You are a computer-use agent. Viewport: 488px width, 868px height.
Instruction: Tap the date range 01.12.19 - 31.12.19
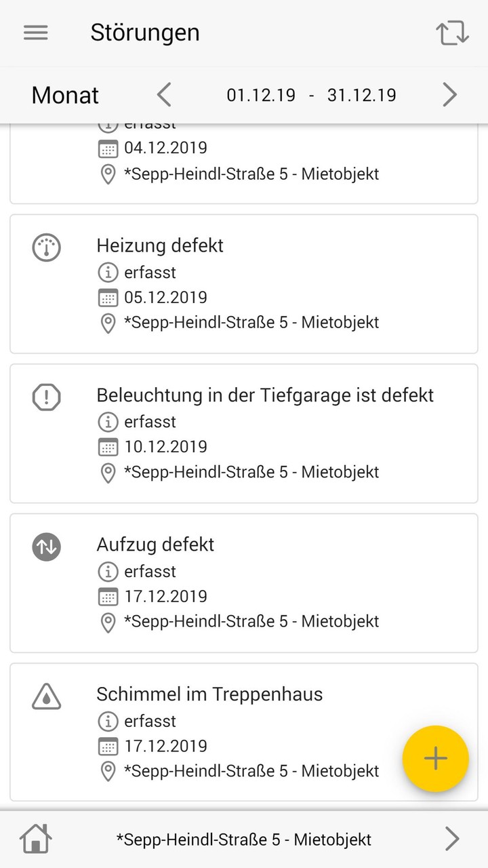tap(311, 95)
